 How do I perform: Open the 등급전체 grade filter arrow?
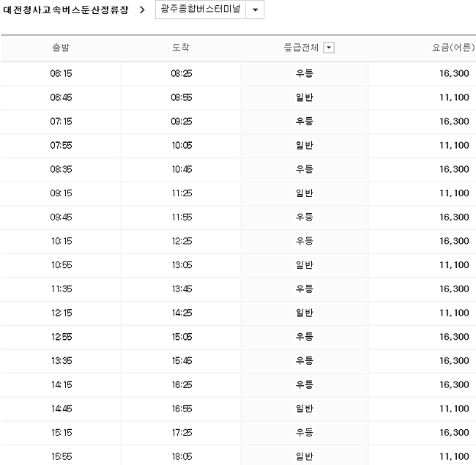coord(329,48)
